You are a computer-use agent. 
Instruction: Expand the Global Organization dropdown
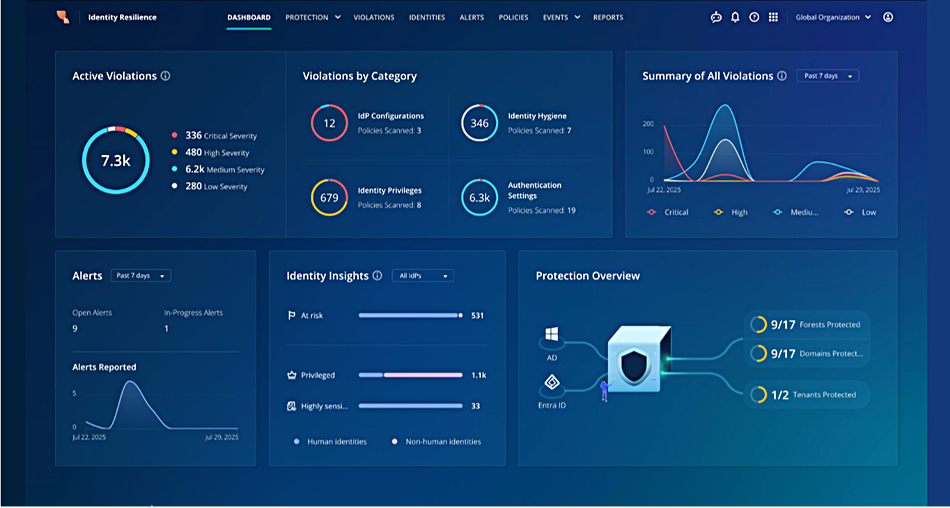(833, 17)
